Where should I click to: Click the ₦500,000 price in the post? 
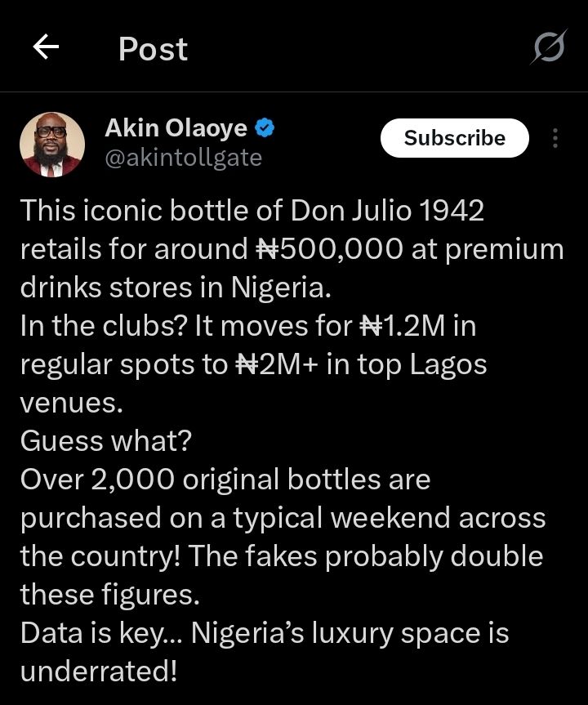[323, 249]
